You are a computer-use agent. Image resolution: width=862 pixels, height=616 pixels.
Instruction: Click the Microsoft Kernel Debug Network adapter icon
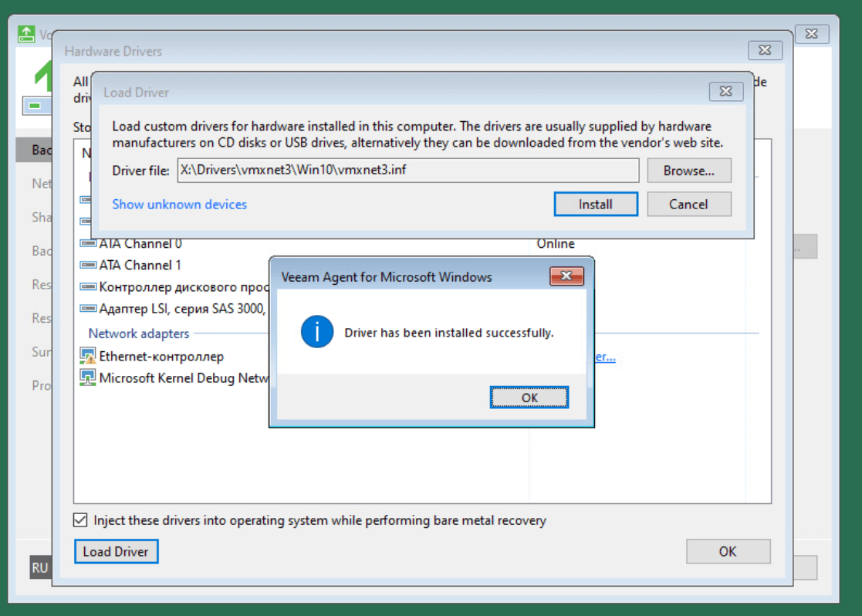click(x=87, y=378)
